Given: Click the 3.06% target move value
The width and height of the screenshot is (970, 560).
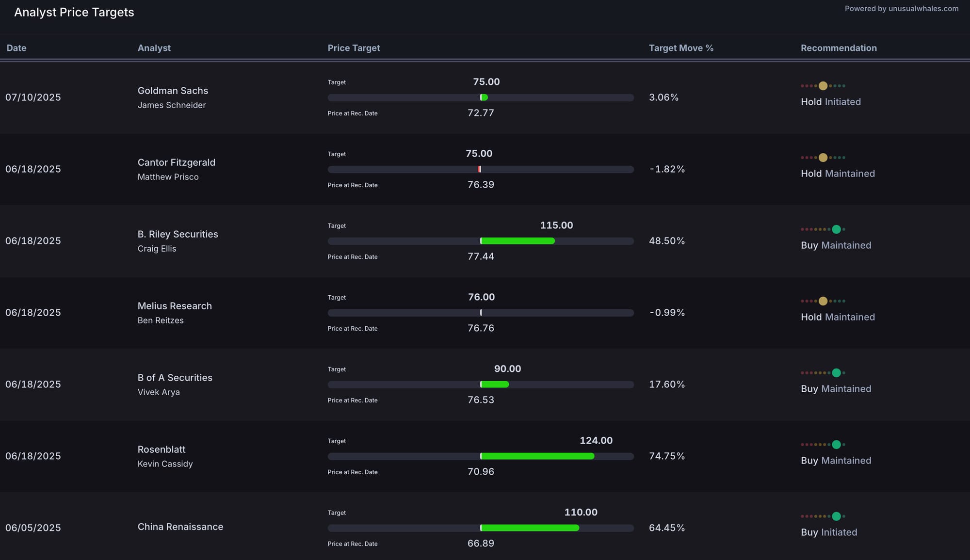Looking at the screenshot, I should 663,97.
